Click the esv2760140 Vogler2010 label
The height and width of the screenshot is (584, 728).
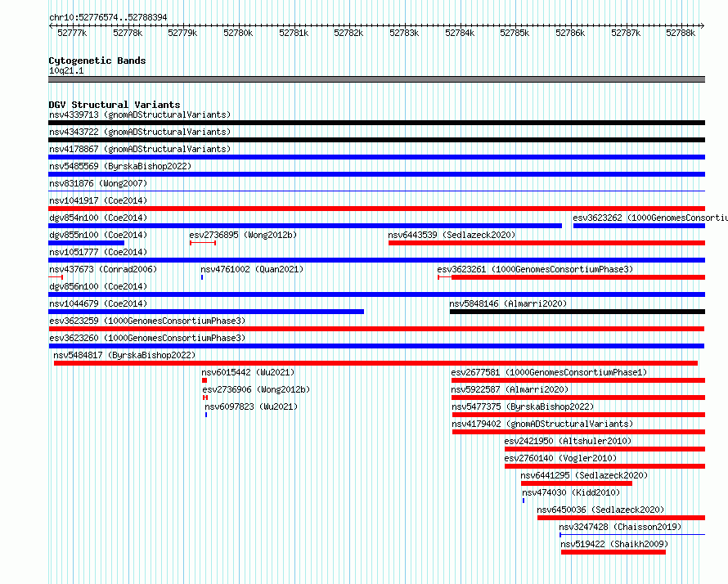560,458
